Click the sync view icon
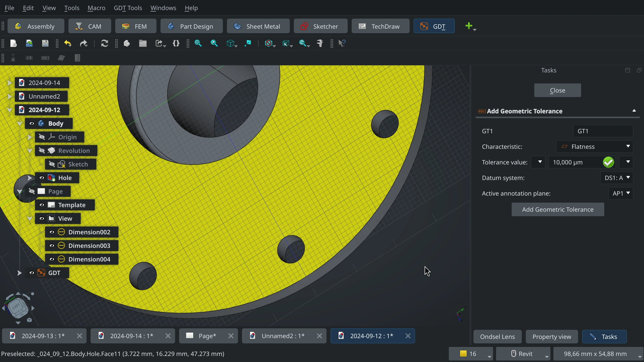Image resolution: width=644 pixels, height=362 pixels. tap(303, 43)
